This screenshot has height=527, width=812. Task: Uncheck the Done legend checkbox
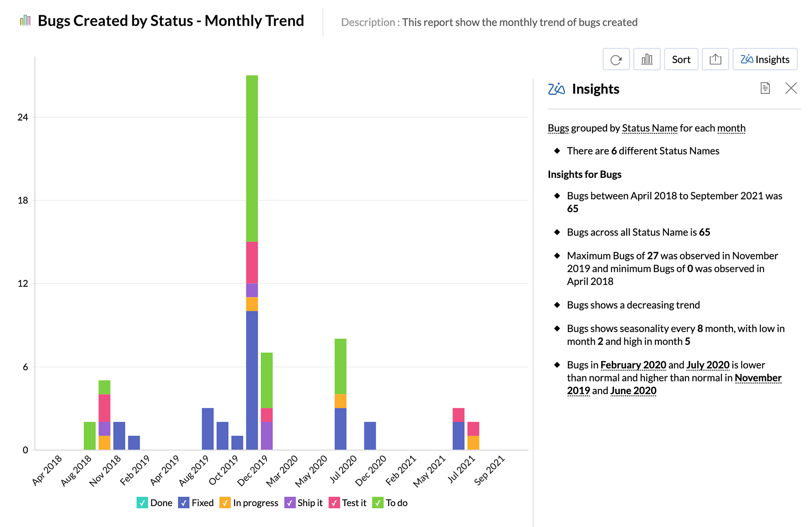(142, 503)
